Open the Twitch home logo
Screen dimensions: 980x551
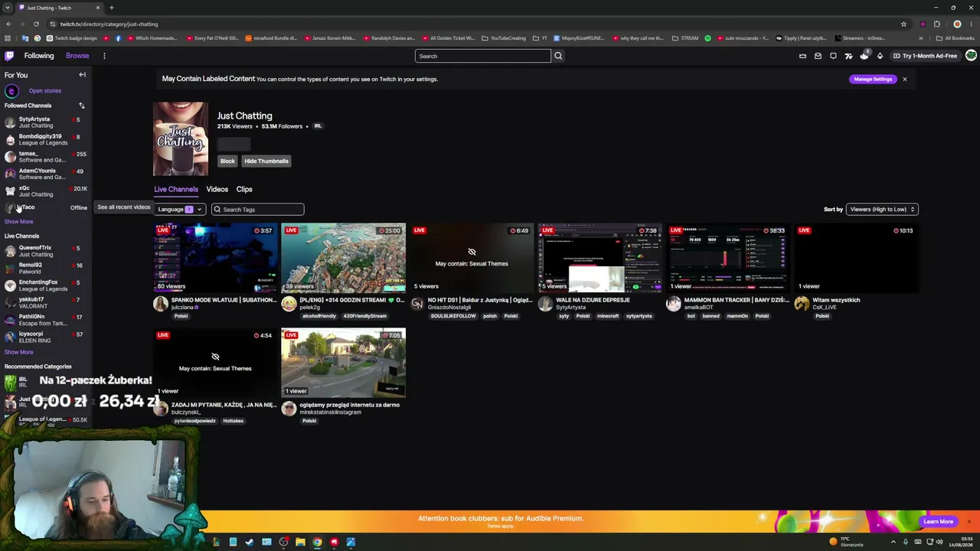point(9,56)
